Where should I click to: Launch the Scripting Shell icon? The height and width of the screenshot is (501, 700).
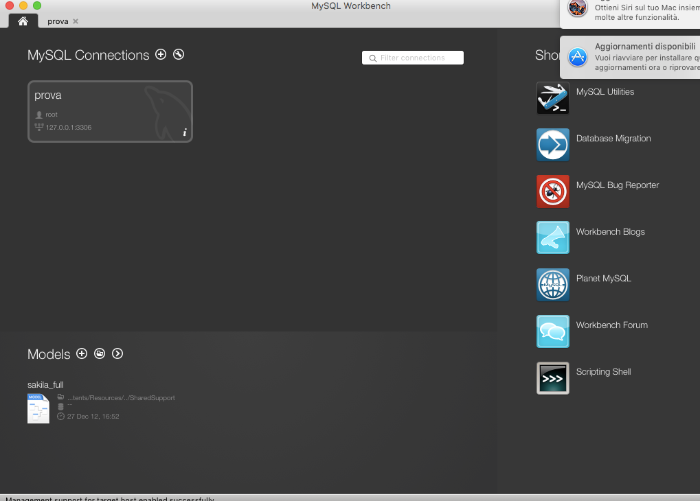553,378
